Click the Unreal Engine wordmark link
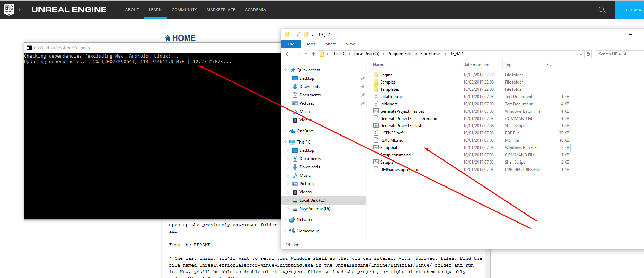 [x=69, y=10]
